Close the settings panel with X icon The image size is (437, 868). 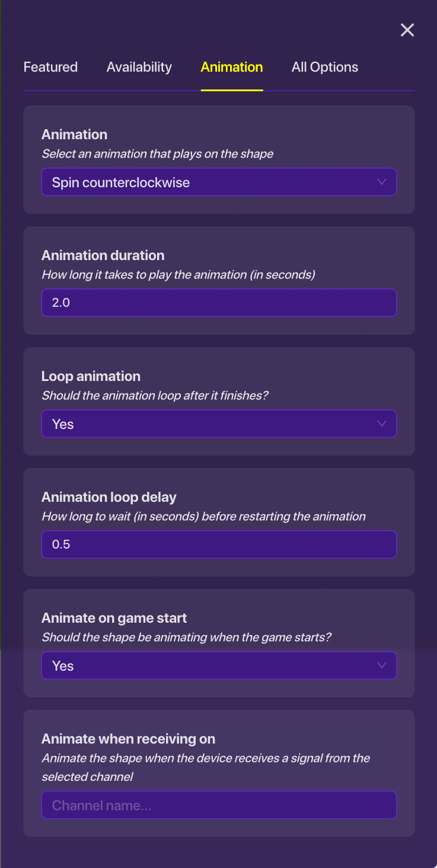407,30
